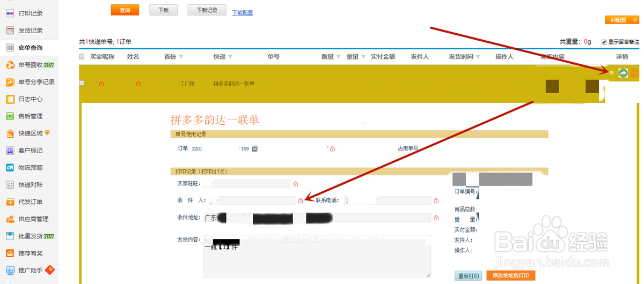Click the 推广助手 icon

tap(10, 270)
